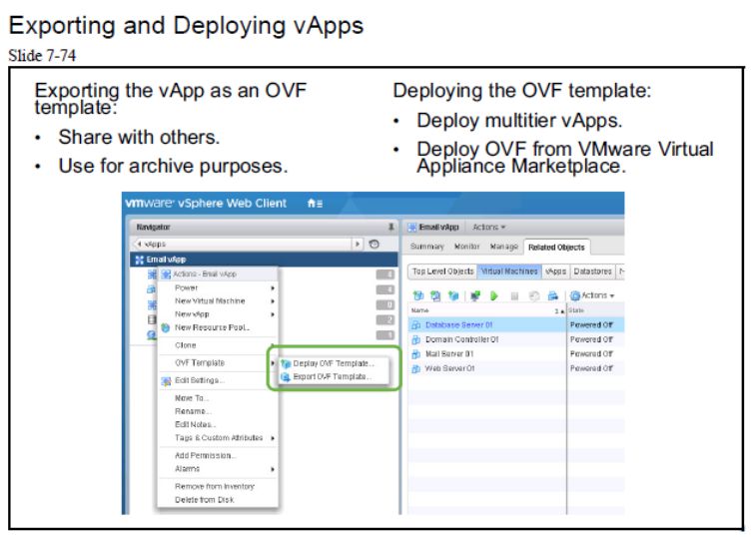
Task: Click the Email vApp icon in the object header
Action: tap(412, 227)
